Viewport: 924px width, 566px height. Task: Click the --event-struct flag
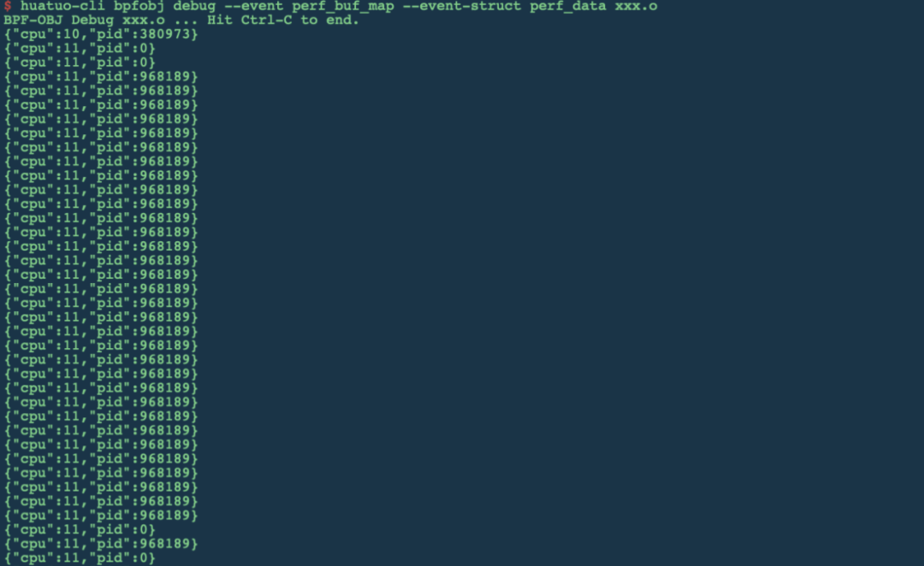(x=461, y=6)
